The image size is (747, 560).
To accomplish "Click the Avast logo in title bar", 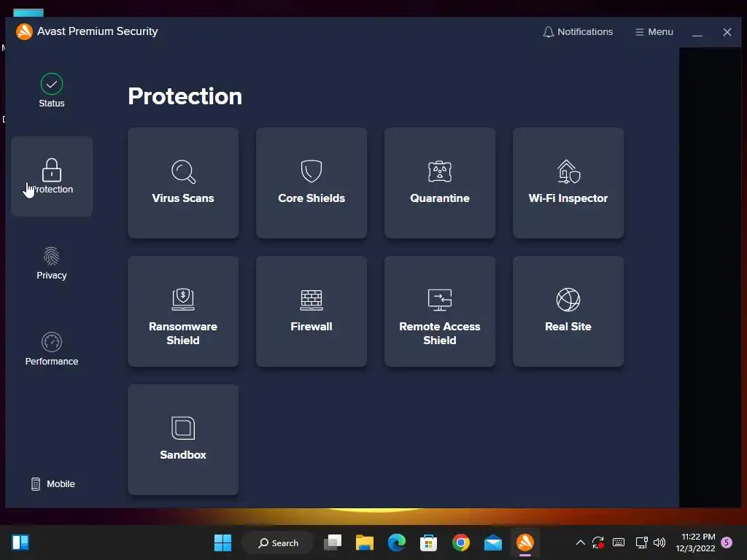I will (x=24, y=31).
